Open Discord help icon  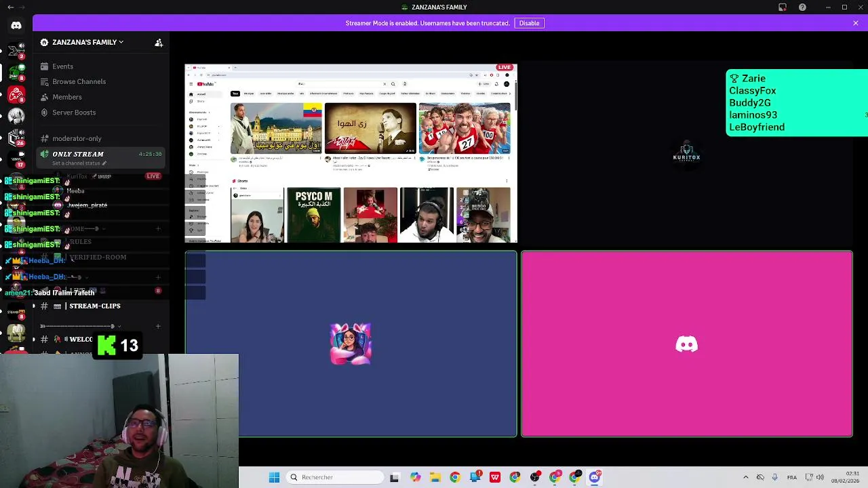(802, 7)
